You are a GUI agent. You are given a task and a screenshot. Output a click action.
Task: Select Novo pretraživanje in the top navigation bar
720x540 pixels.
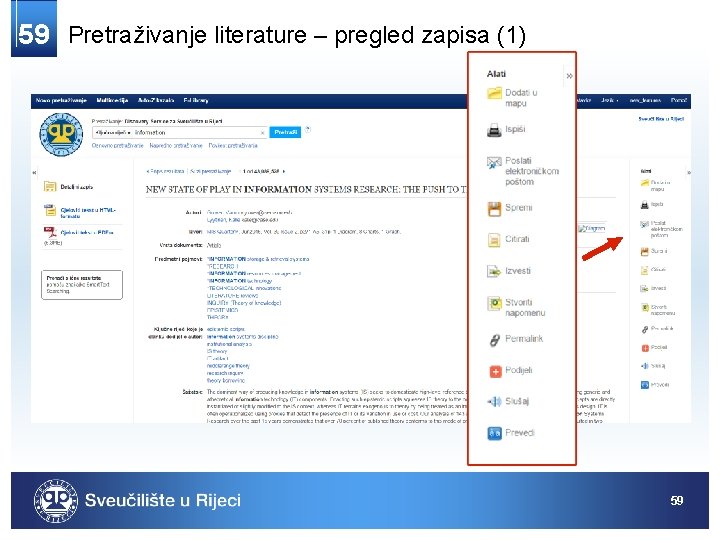click(x=61, y=100)
